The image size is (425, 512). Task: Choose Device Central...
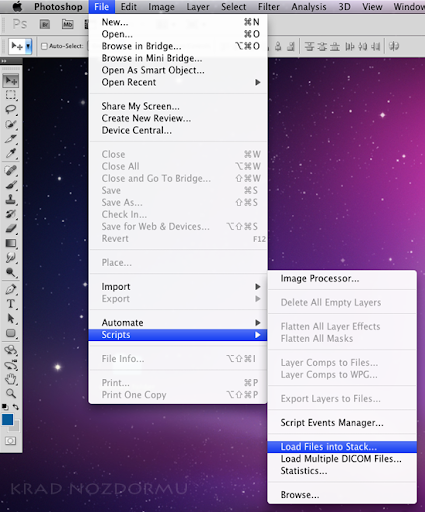(178, 130)
